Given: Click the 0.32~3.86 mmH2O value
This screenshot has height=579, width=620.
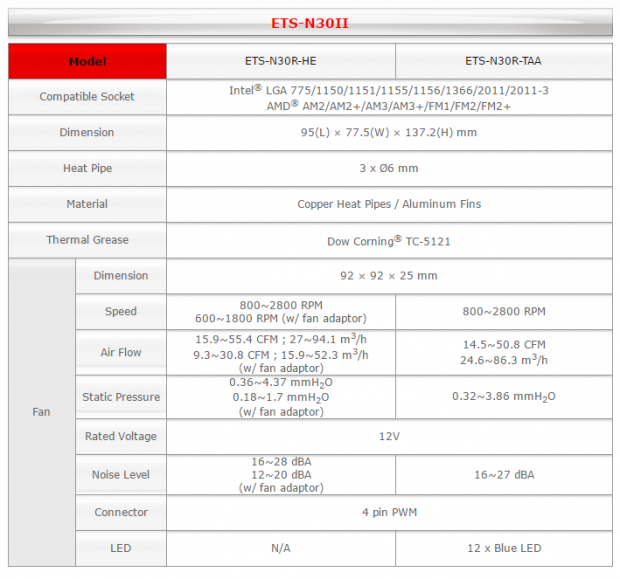Looking at the screenshot, I should pos(504,396).
